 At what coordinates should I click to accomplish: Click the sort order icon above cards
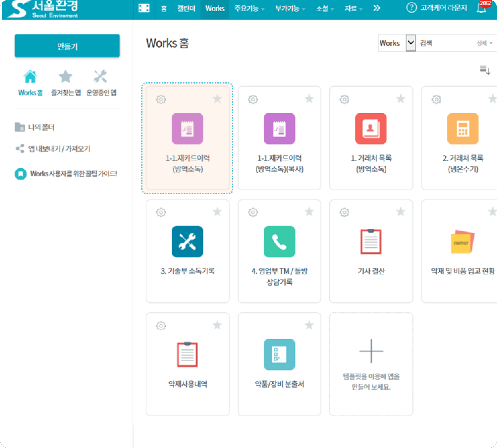click(x=485, y=70)
